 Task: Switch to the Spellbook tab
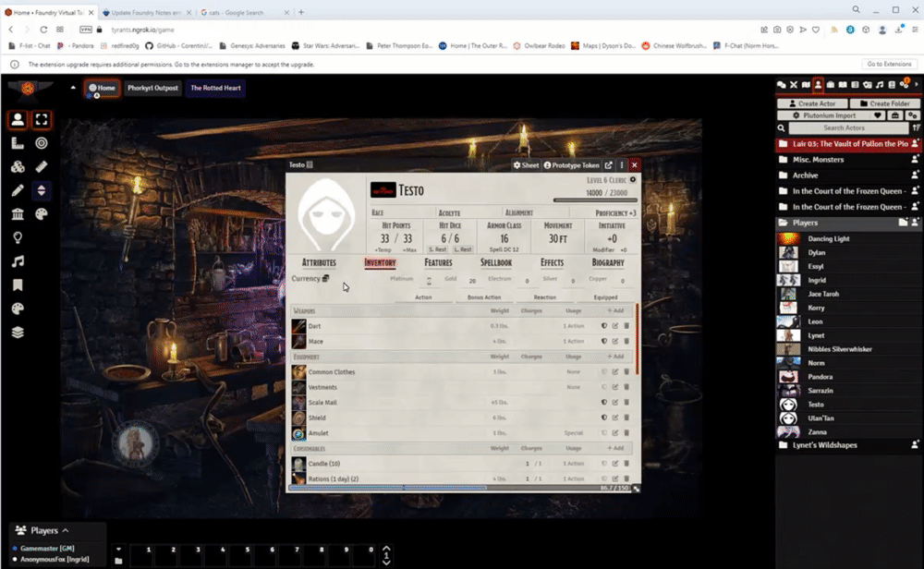(495, 262)
